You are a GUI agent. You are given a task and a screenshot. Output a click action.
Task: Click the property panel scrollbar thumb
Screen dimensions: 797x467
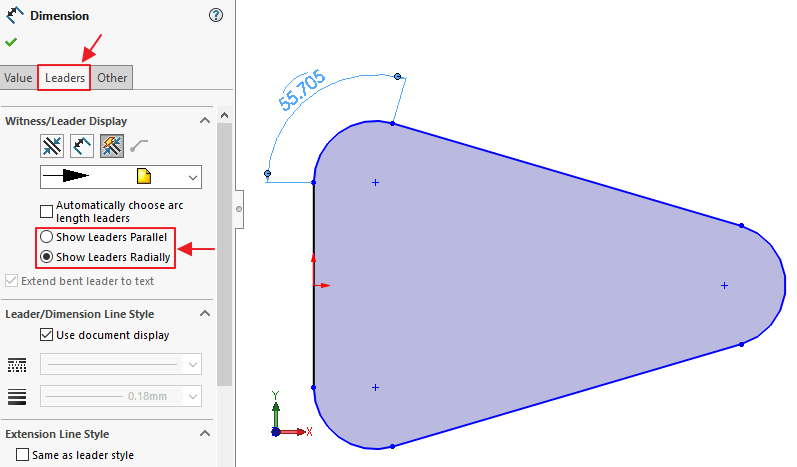click(x=225, y=254)
